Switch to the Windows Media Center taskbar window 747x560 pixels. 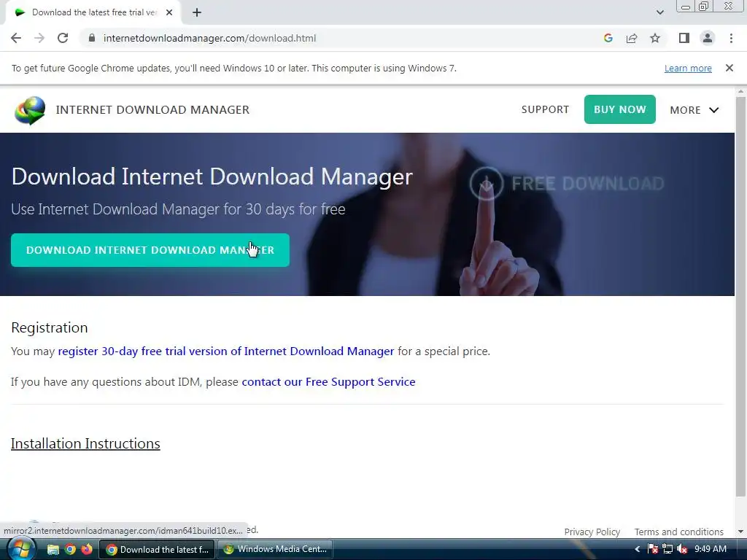click(x=274, y=549)
